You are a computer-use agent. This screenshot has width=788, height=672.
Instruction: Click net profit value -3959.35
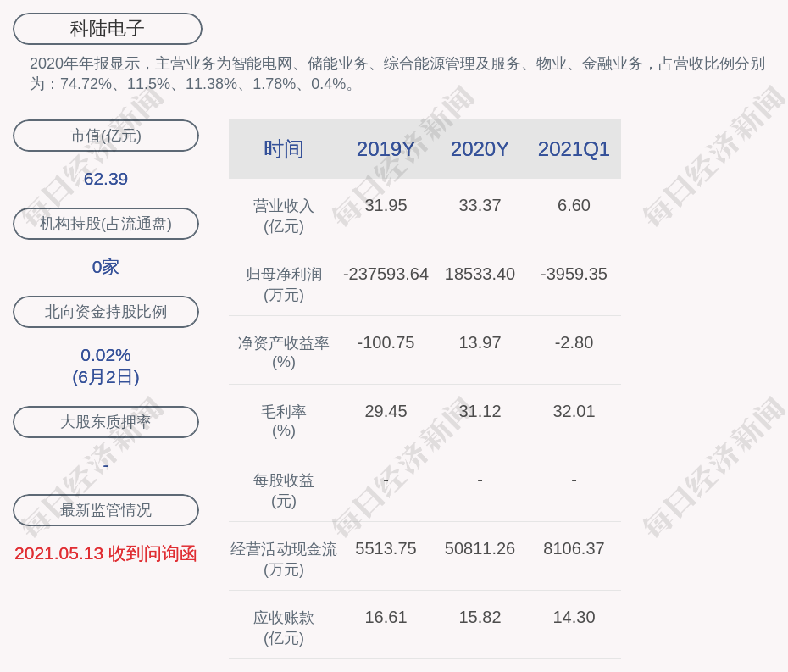(574, 274)
